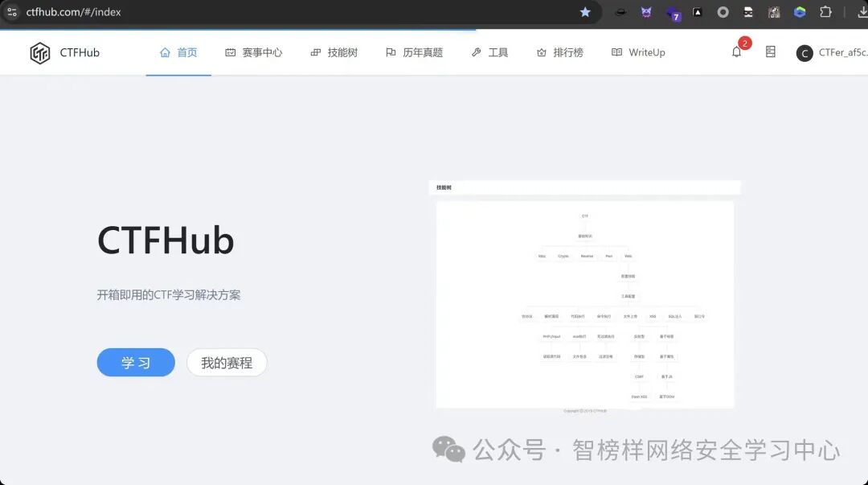868x485 pixels.
Task: Click the skill tree preview image
Action: point(584,297)
